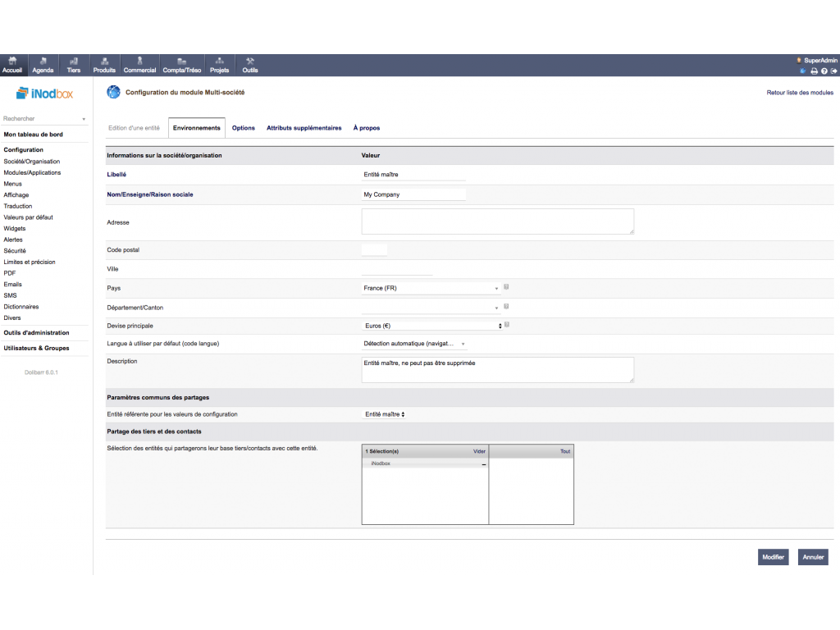Click into the Adresse text area

pos(497,221)
